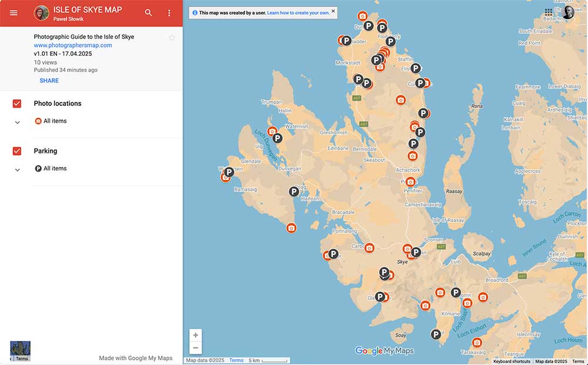Click the ISLE OF SKYE MAP heading

pos(88,10)
